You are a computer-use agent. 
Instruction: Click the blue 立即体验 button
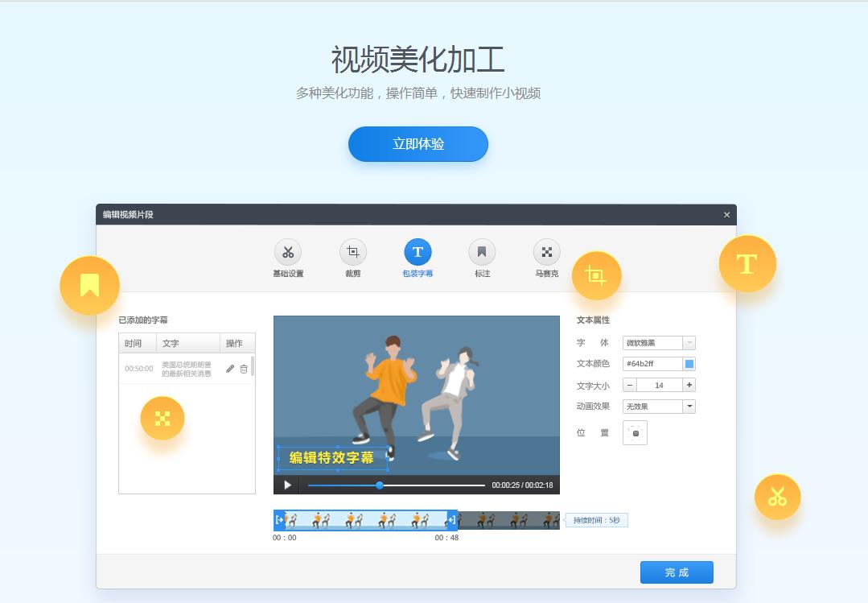[x=418, y=143]
